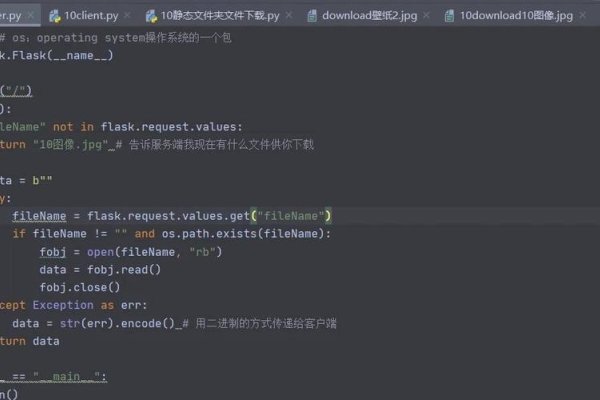Close the 10静态文件夹文件下载.py tab
The width and height of the screenshot is (600, 400).
tap(289, 15)
